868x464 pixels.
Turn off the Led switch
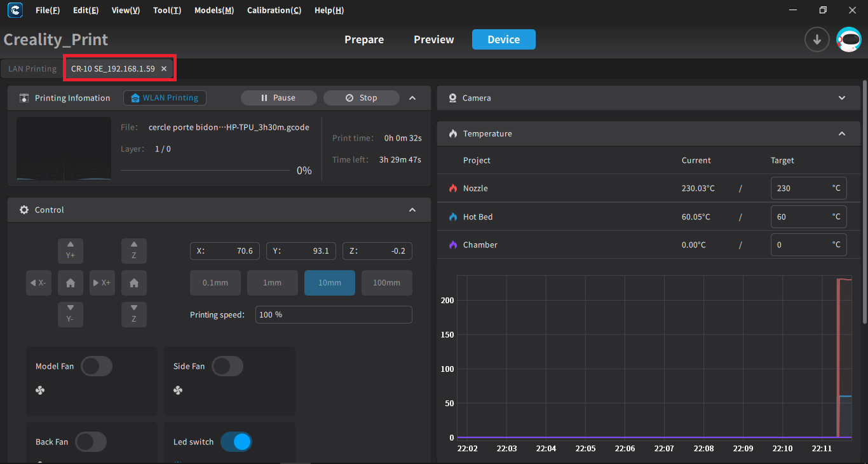click(x=236, y=442)
